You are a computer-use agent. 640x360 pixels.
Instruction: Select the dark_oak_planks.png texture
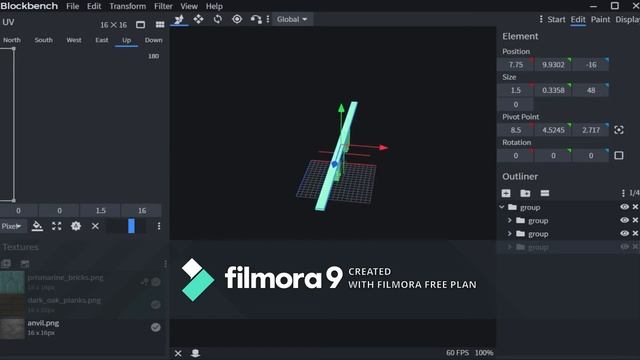coord(64,300)
